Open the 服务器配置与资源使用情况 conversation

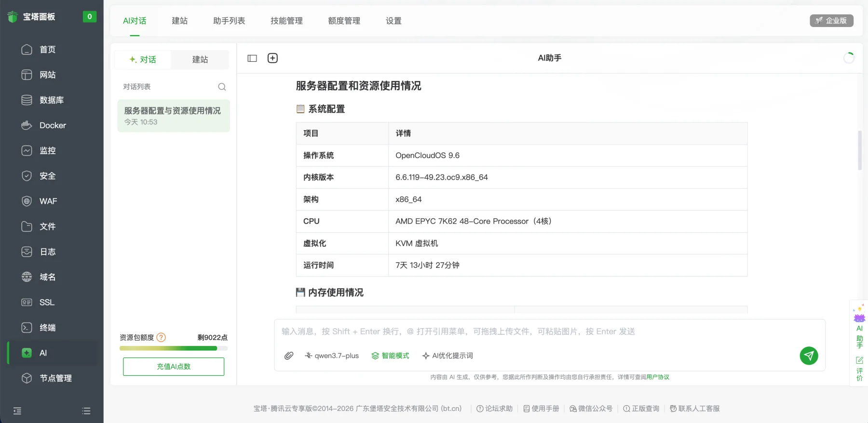point(174,116)
